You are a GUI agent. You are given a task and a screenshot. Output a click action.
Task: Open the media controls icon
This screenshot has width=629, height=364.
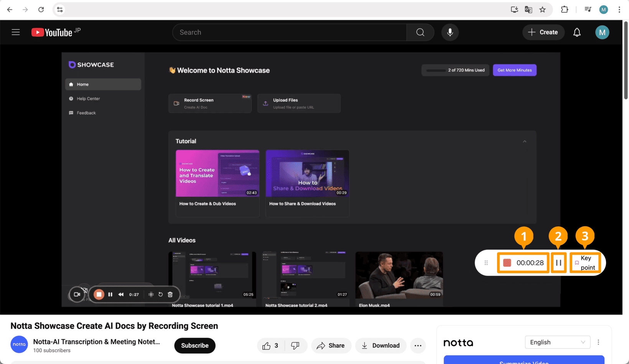click(588, 10)
